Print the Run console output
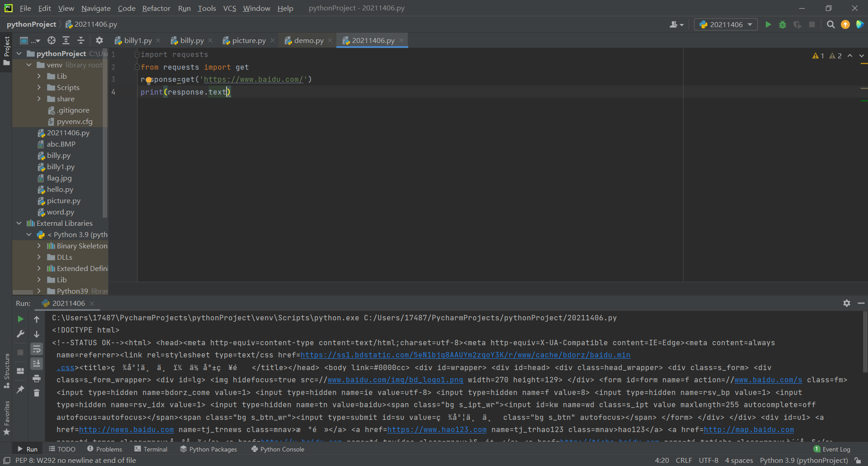The width and height of the screenshot is (868, 466). click(37, 378)
